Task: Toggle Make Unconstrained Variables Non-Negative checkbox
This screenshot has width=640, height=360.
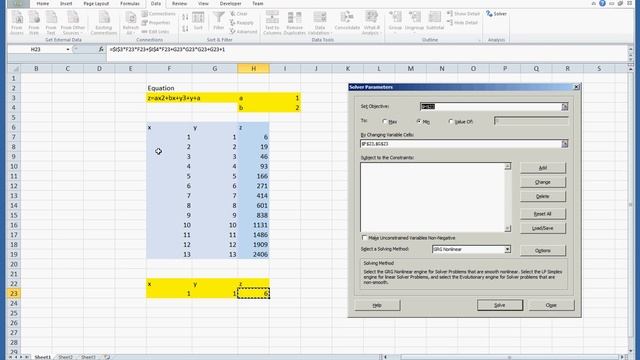Action: 364,238
